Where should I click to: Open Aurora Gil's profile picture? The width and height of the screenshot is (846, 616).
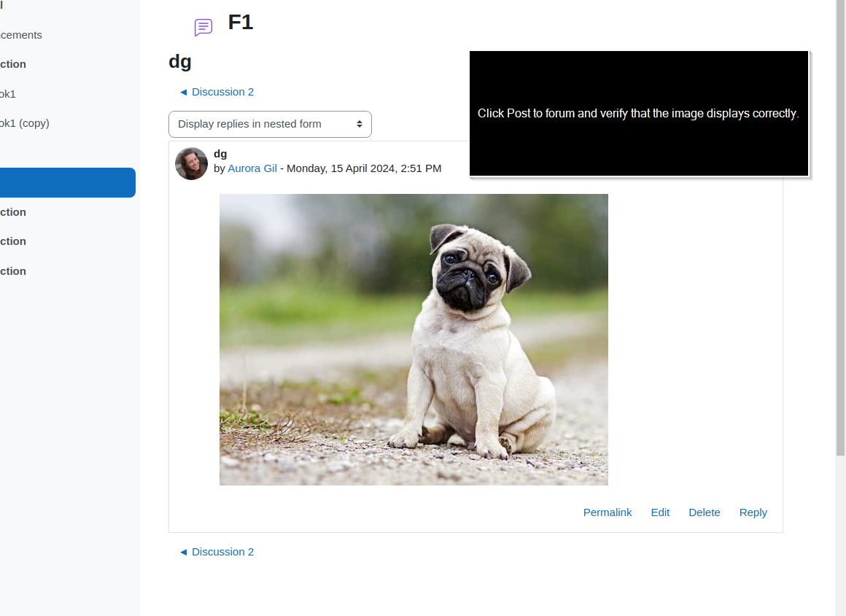click(192, 163)
